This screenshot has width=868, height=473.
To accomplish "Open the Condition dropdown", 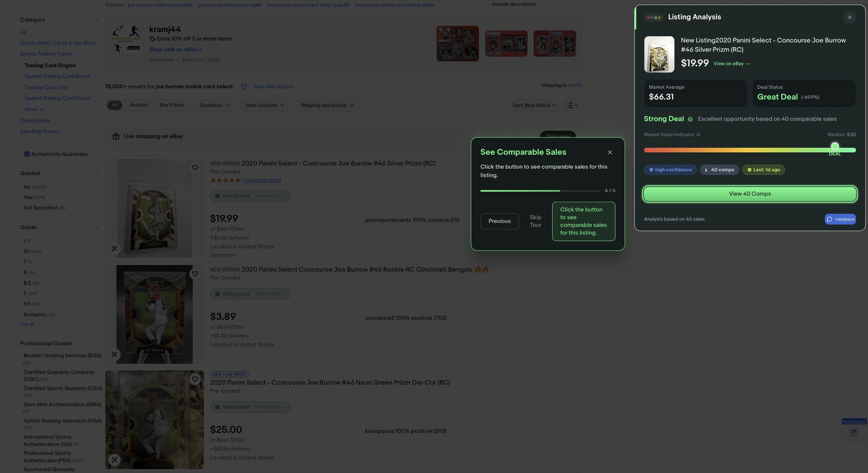I will click(214, 105).
